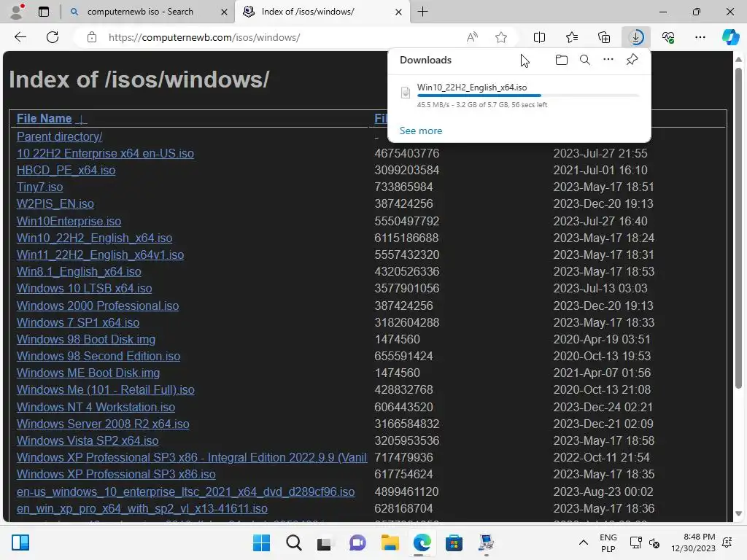The image size is (747, 560).
Task: Open the tab actions menu icon
Action: coord(43,12)
